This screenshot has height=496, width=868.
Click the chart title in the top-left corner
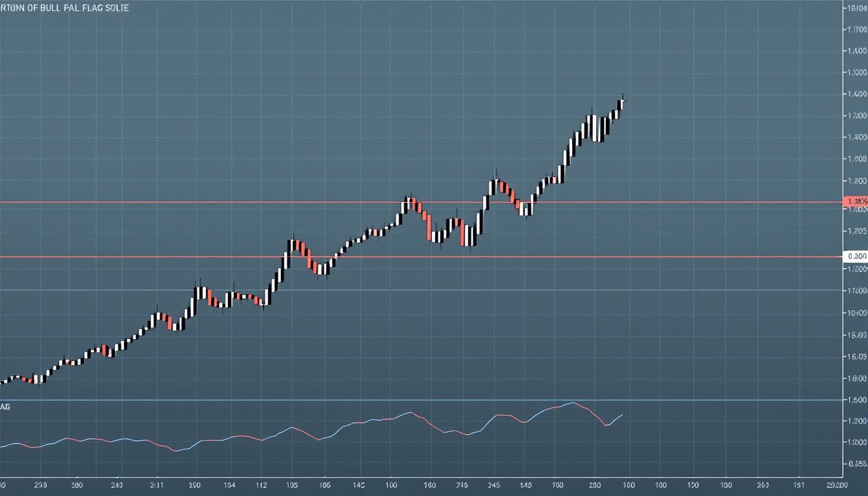(65, 8)
